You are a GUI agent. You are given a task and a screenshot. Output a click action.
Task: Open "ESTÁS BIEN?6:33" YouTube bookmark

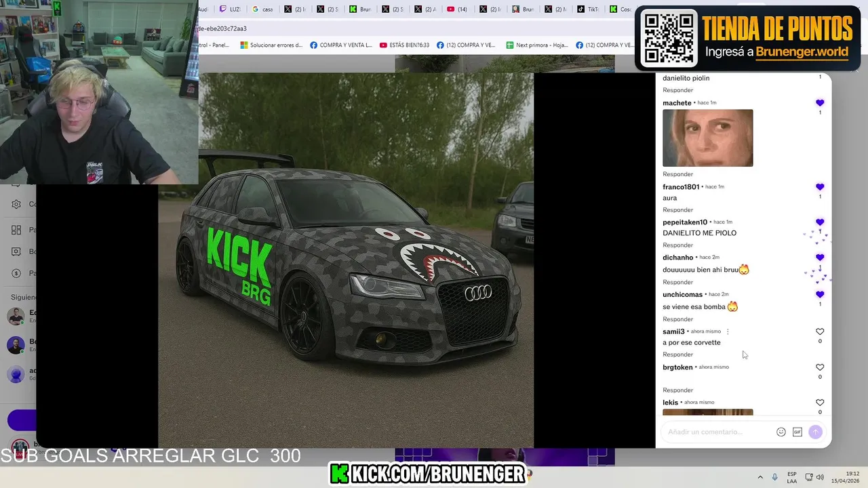pos(404,45)
